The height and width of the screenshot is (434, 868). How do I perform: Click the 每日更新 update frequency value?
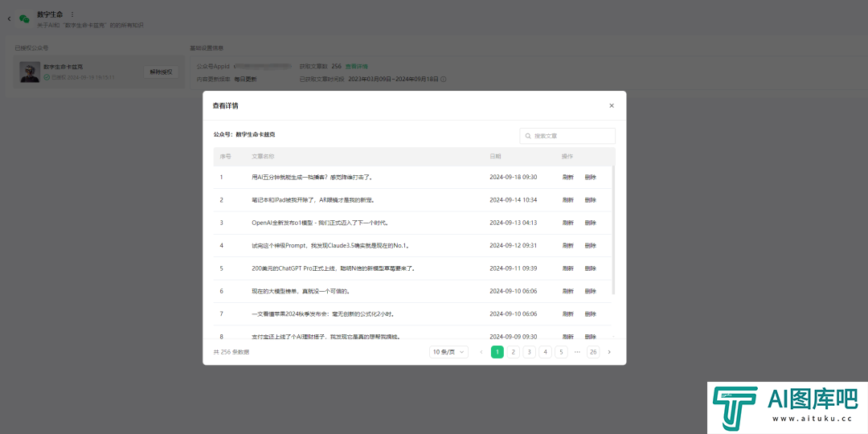point(245,79)
